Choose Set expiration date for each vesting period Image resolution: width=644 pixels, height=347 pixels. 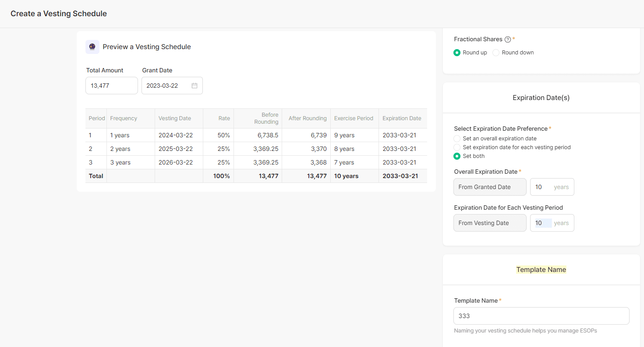coord(457,147)
